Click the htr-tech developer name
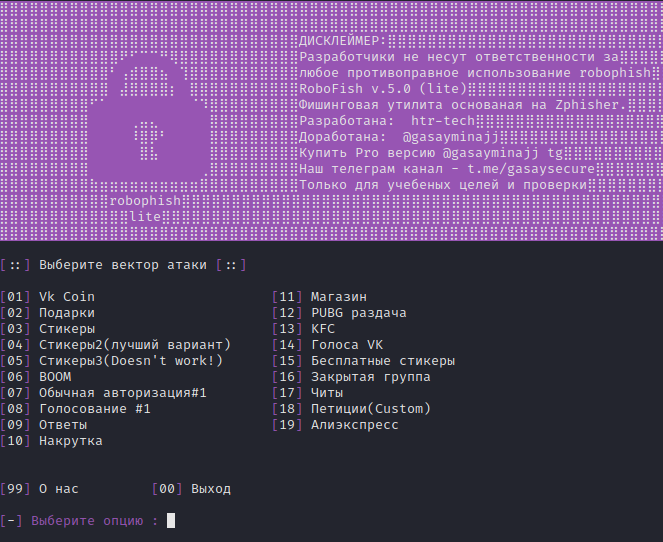The width and height of the screenshot is (663, 542). pos(444,121)
